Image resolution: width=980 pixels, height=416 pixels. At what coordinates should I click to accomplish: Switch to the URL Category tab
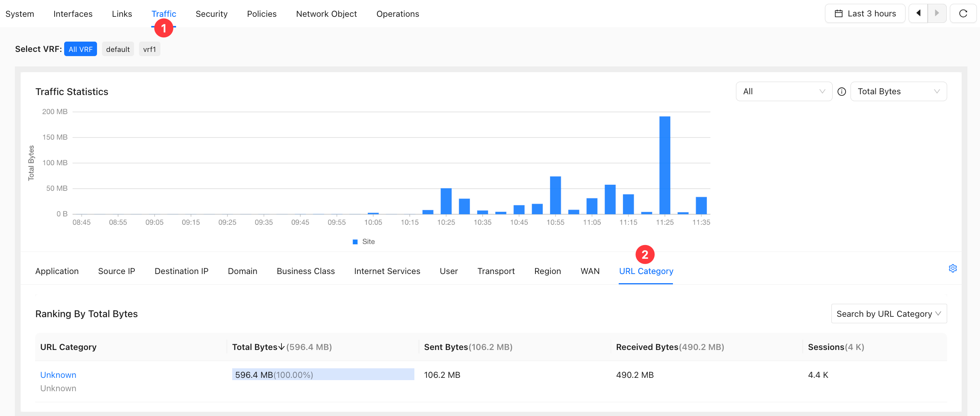646,271
